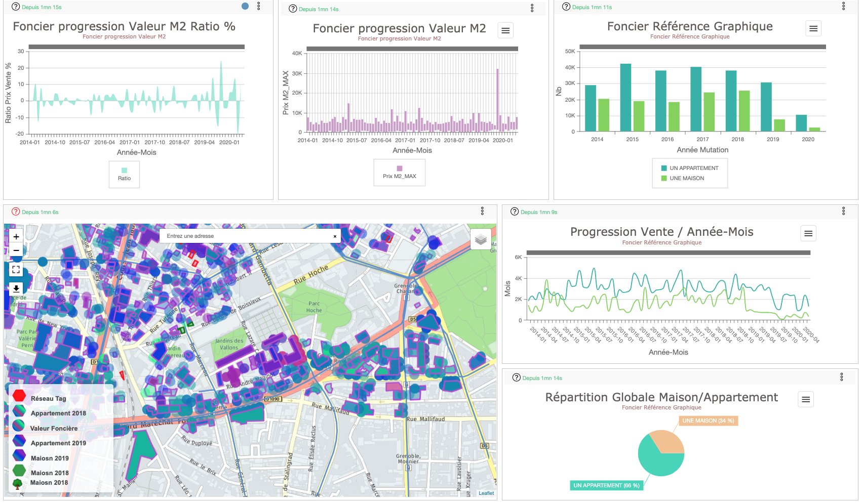Viewport: 862px width, 504px height.
Task: Clear the address search field
Action: [335, 236]
